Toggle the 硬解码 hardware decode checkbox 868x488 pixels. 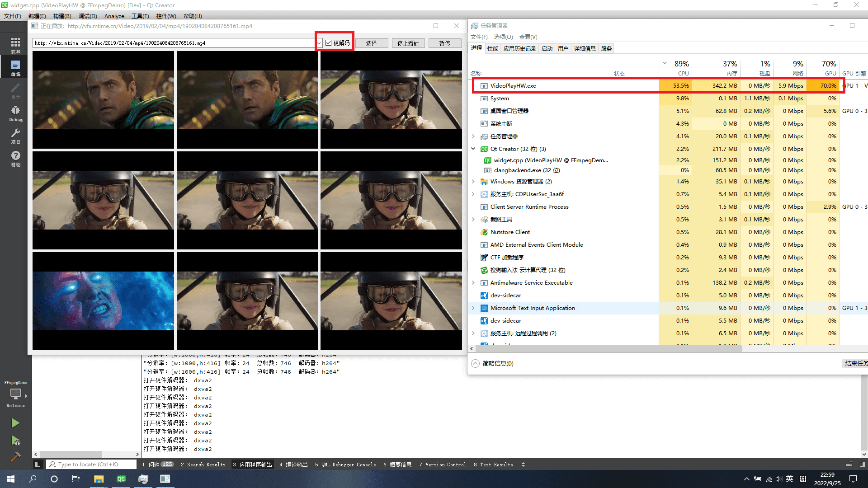329,43
